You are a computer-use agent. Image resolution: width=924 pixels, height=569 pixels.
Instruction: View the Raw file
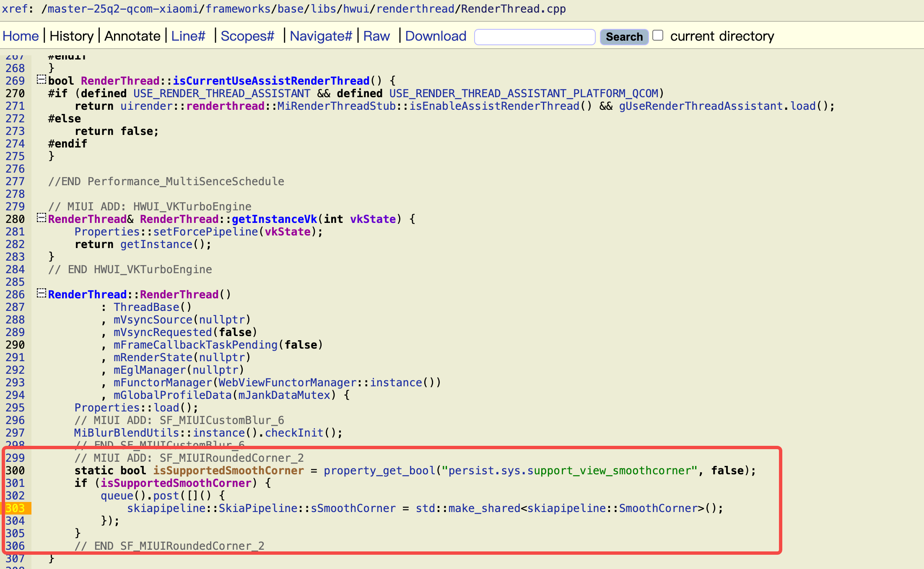click(376, 36)
